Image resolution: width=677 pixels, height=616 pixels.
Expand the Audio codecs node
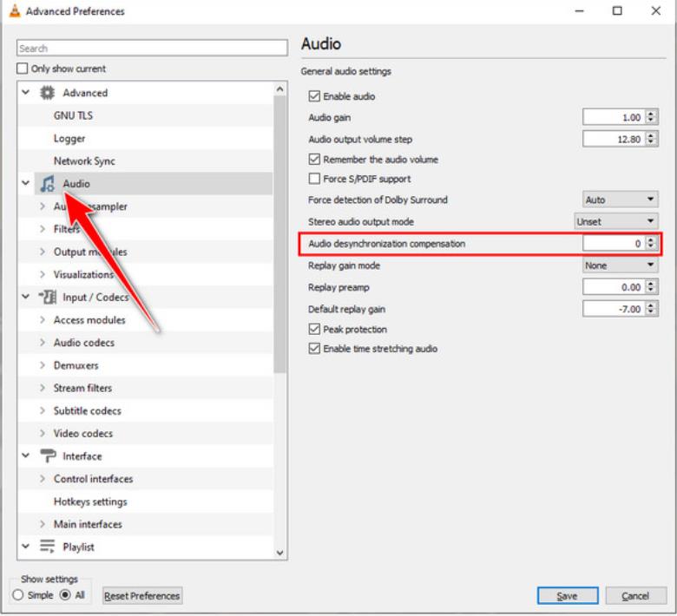(43, 343)
